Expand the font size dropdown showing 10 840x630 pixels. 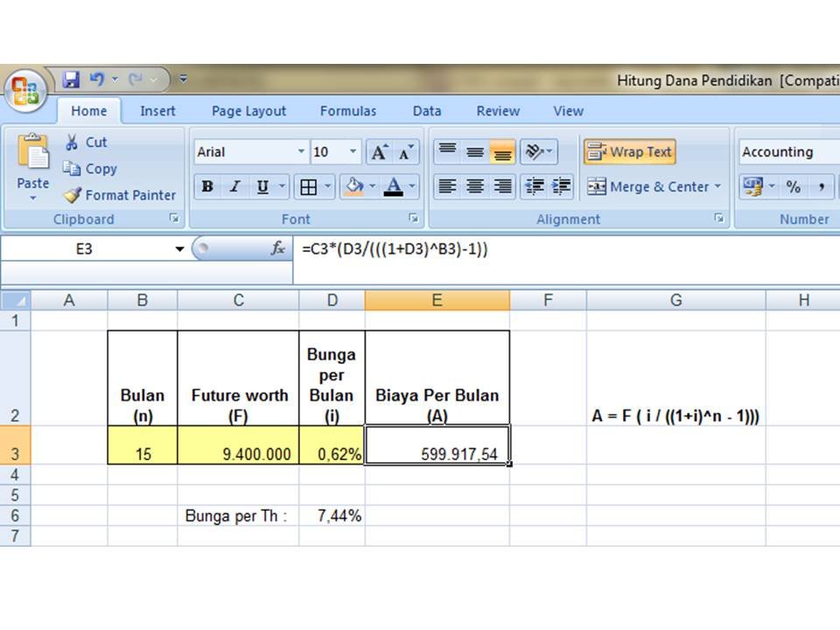point(353,152)
